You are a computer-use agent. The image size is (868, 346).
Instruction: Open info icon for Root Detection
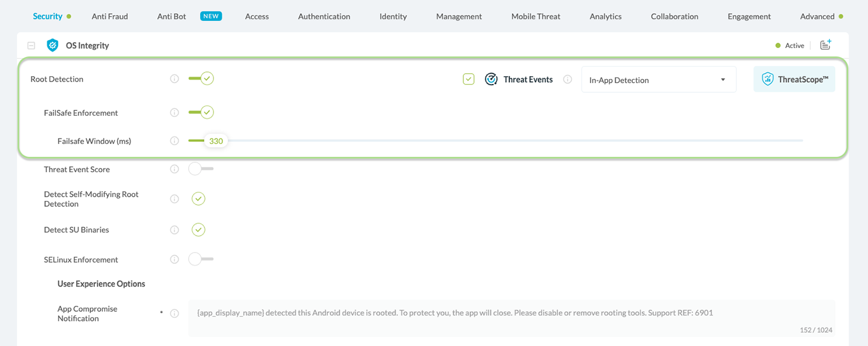click(x=174, y=79)
